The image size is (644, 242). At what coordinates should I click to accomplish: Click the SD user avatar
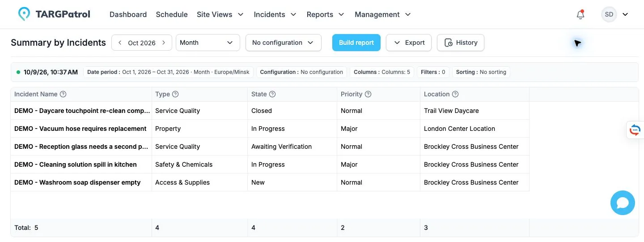tap(609, 14)
